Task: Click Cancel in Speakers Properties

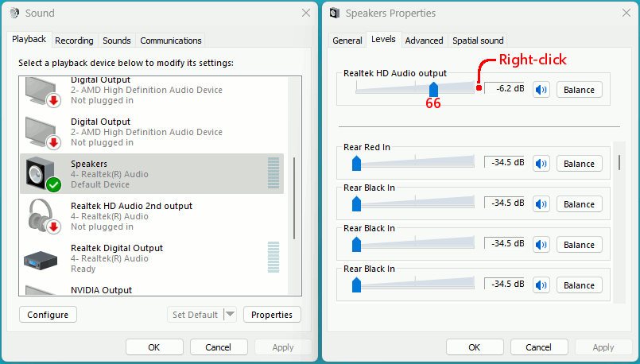Action: click(x=539, y=347)
